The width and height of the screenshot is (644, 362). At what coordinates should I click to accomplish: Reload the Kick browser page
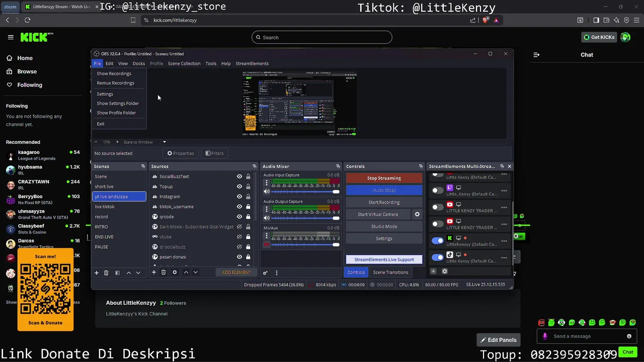(x=27, y=20)
